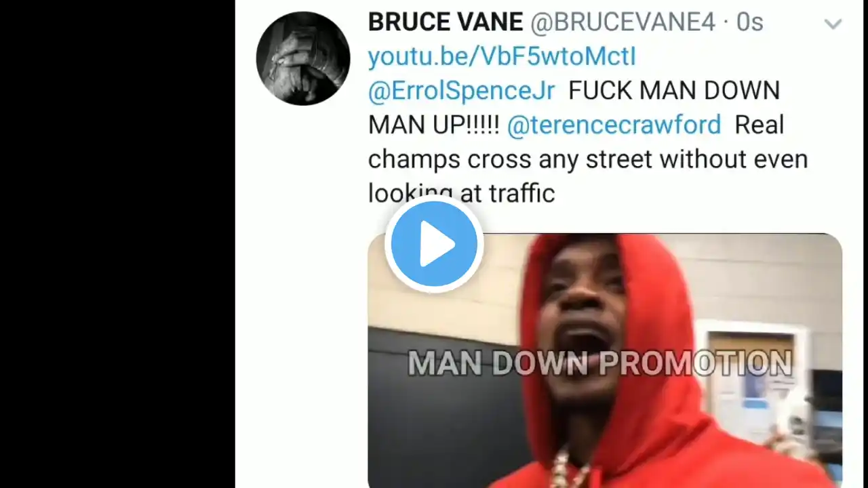Open the @ErrolSpenceJr mention
868x488 pixels.
point(461,91)
